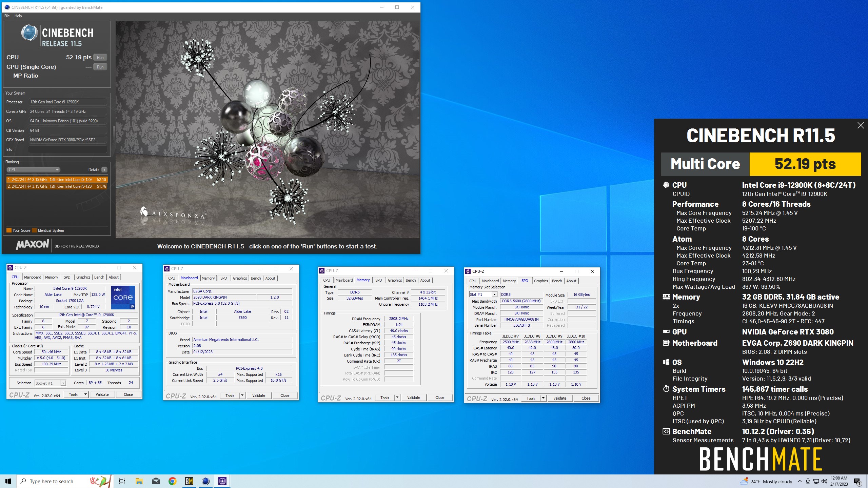
Task: Select About tab in CPU-Z SPD window
Action: pyautogui.click(x=571, y=281)
